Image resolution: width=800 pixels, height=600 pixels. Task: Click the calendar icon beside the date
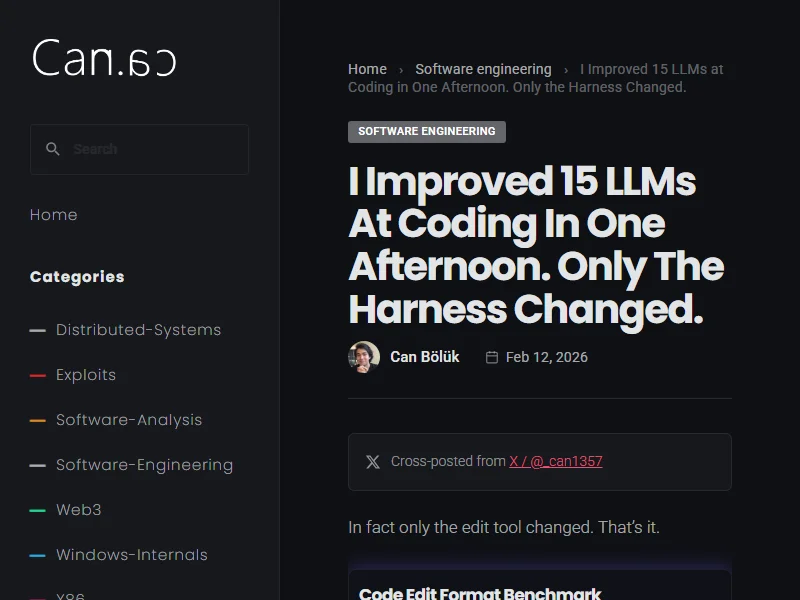click(491, 357)
